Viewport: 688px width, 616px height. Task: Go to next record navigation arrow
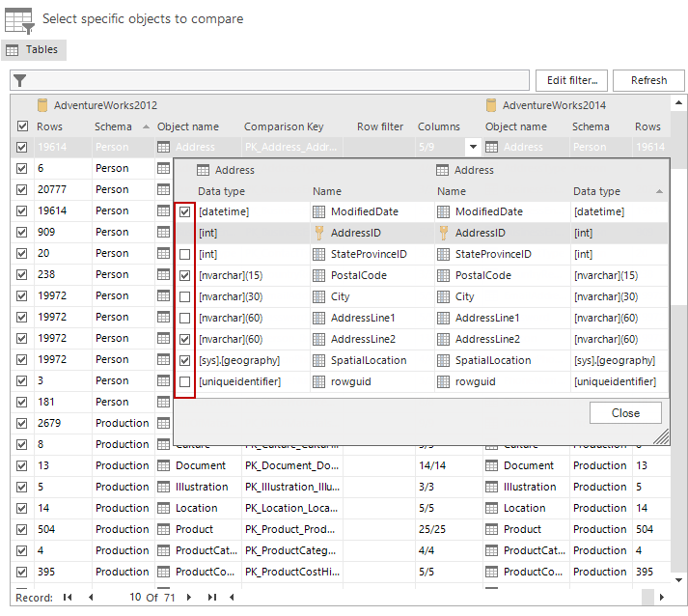click(x=189, y=597)
